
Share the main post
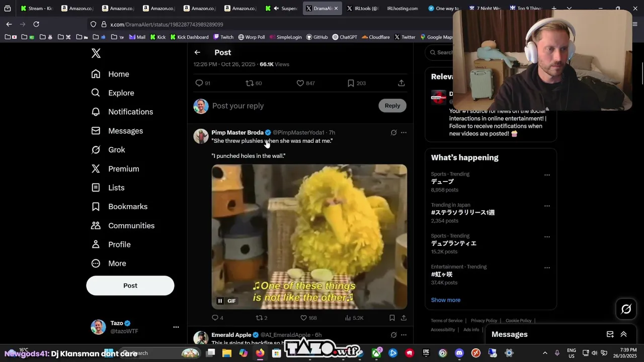point(401,83)
